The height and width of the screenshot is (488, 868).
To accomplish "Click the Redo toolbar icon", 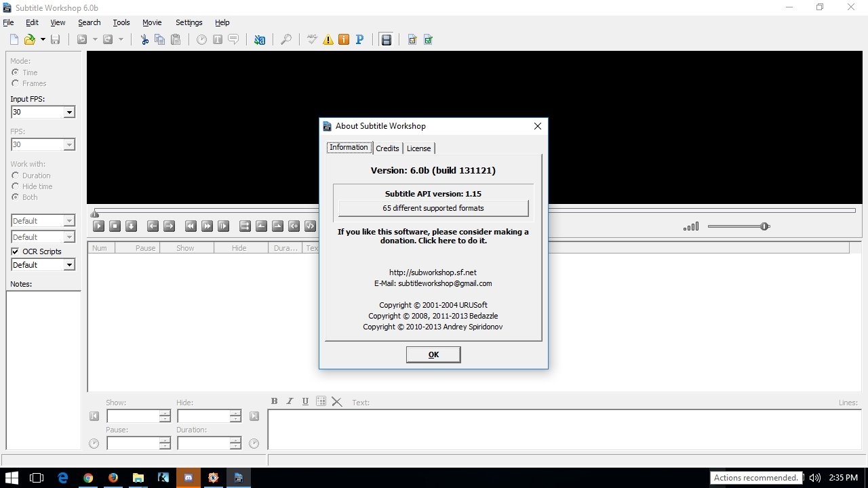I will click(108, 39).
